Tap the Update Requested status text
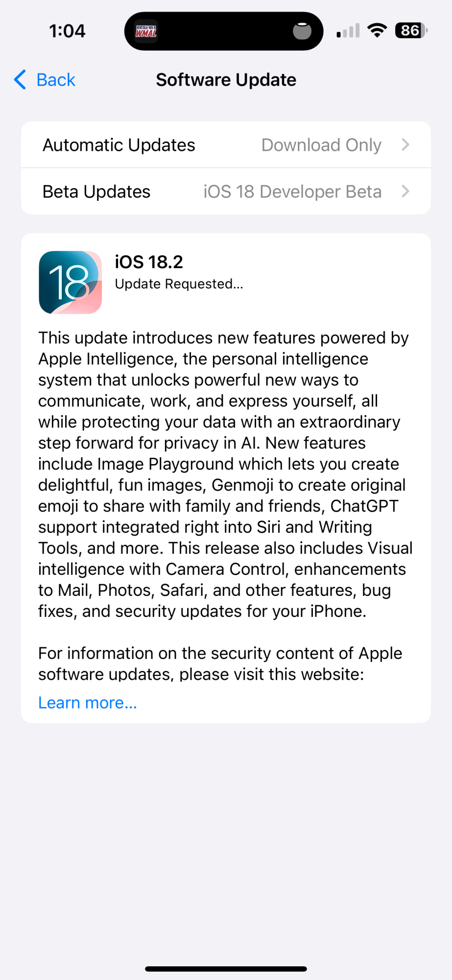The width and height of the screenshot is (452, 980). tap(179, 284)
